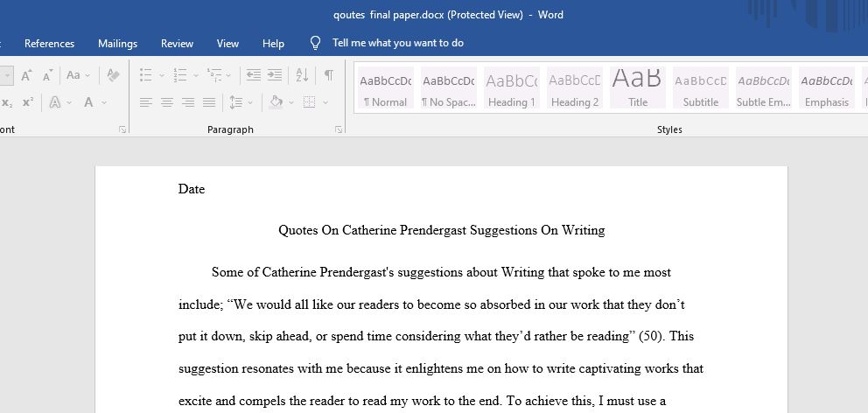
Task: Open Paragraph settings dialog launcher
Action: (x=338, y=129)
